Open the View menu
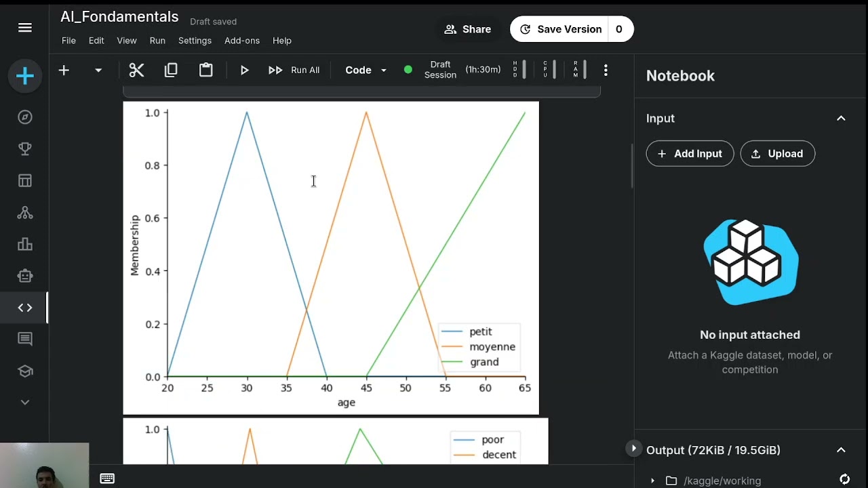This screenshot has width=868, height=488. [127, 41]
